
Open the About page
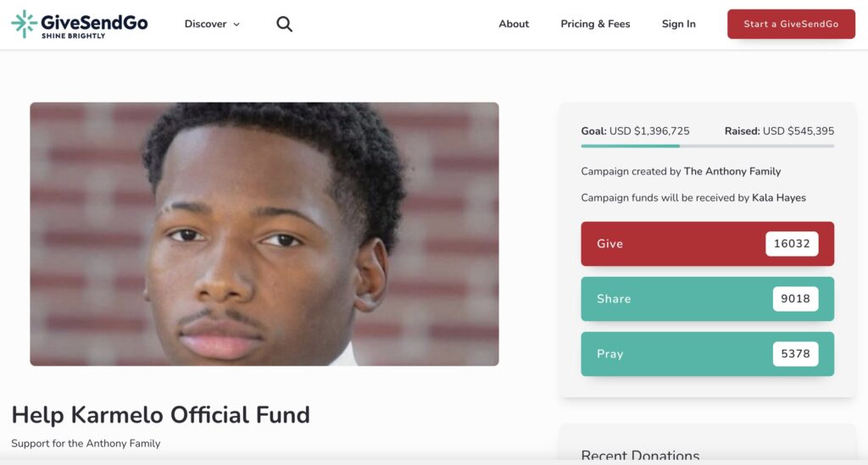coord(514,24)
